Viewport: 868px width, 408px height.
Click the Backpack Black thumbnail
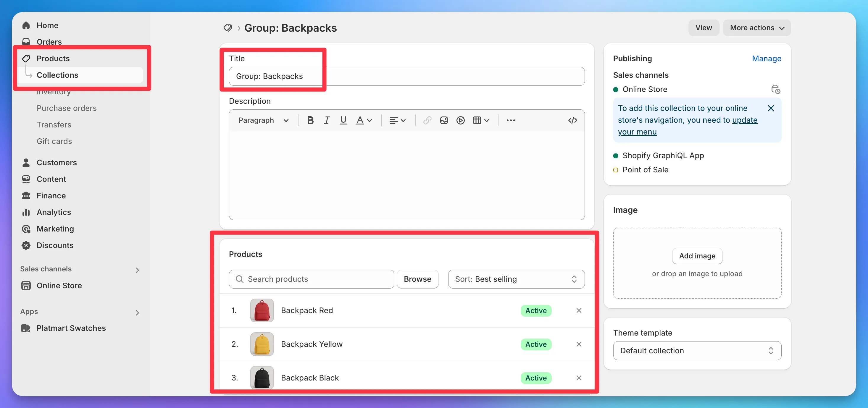[262, 377]
